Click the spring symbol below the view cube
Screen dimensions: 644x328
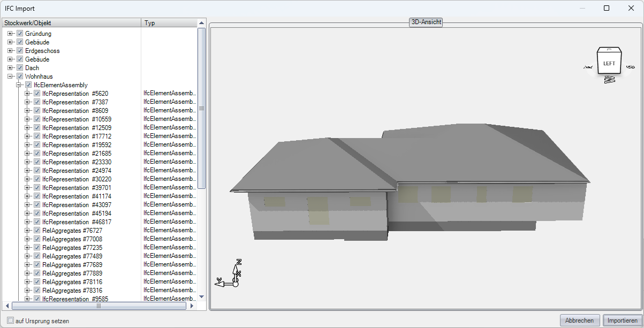tap(609, 79)
